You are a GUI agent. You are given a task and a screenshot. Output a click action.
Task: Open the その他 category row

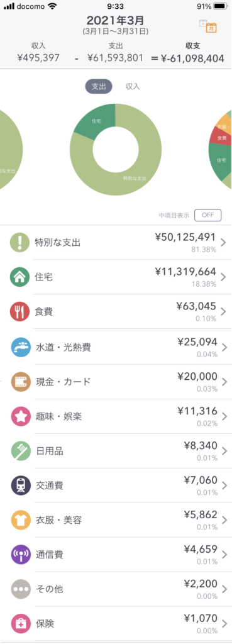point(116,589)
